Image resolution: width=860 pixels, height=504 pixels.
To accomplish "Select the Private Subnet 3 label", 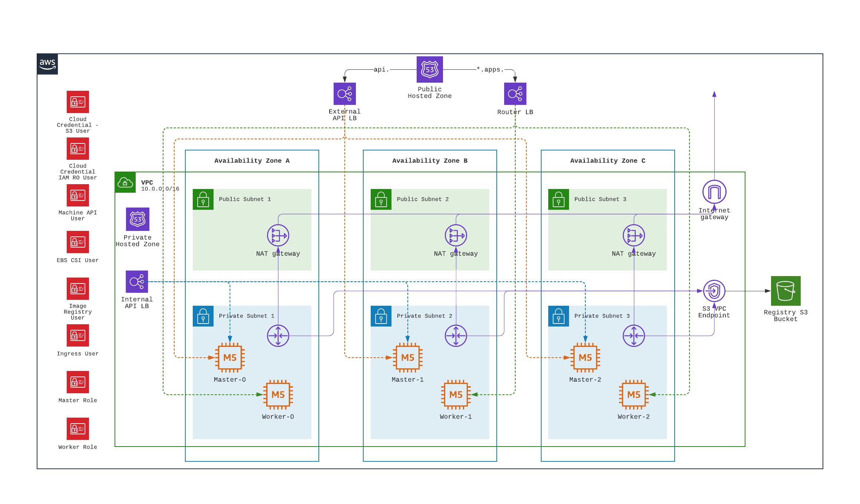I will (602, 316).
